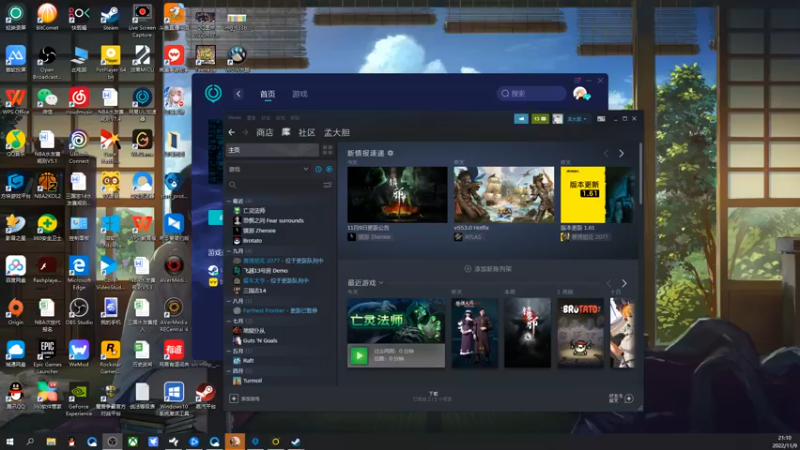
Task: Switch library to grid collections view
Action: (x=328, y=149)
